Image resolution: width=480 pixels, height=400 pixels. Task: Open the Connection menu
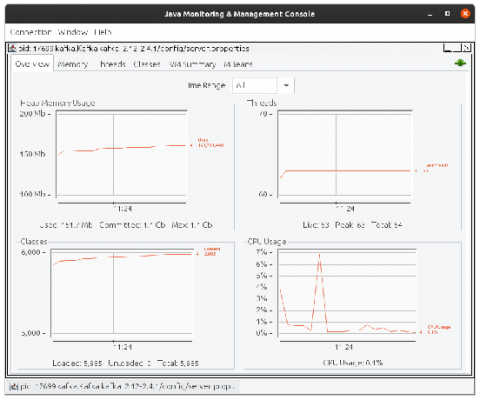click(30, 32)
